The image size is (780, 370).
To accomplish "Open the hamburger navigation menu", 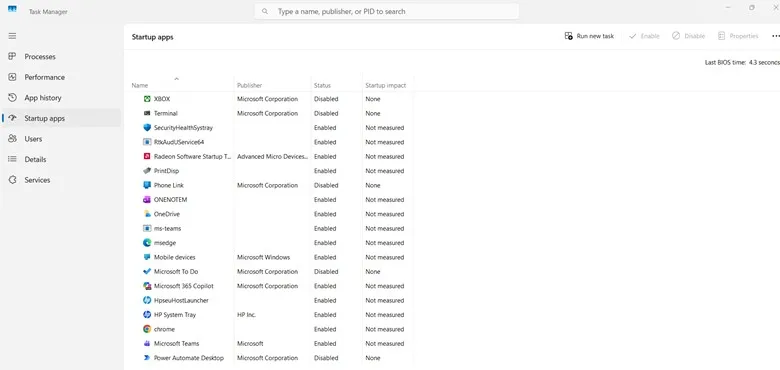I will pyautogui.click(x=12, y=36).
